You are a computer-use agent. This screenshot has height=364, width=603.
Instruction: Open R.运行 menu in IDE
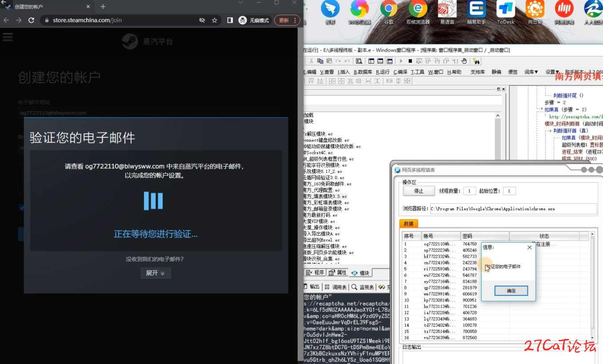(x=382, y=72)
